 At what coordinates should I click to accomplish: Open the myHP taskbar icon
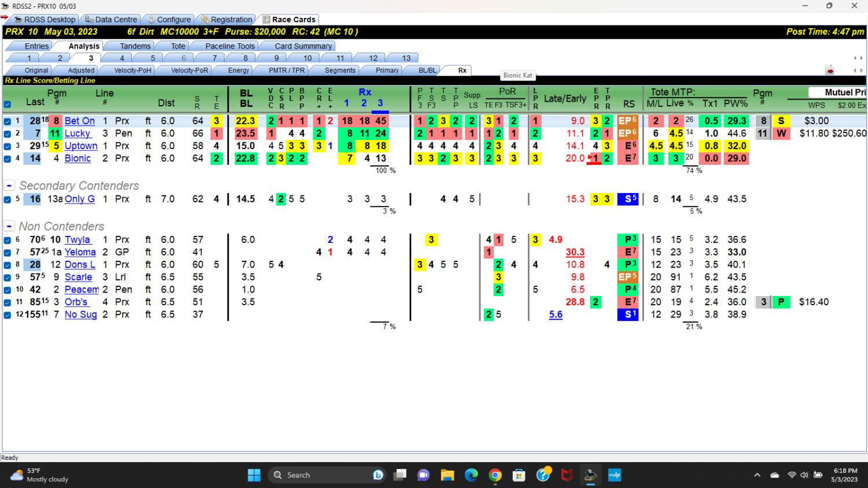click(614, 475)
